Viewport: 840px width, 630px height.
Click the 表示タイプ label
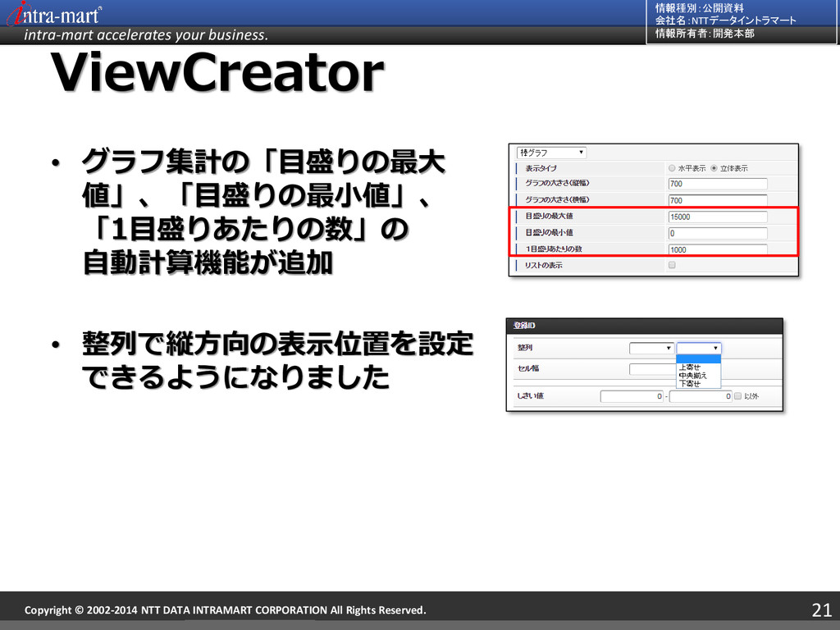[x=541, y=168]
